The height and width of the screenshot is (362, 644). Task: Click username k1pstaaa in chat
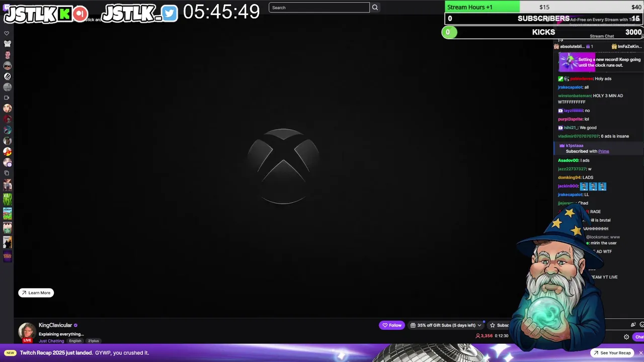coord(575,146)
